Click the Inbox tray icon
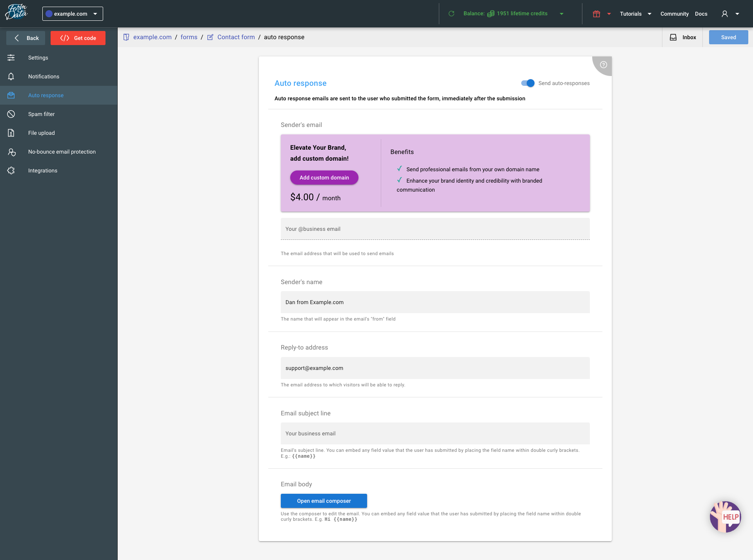753x560 pixels. tap(673, 37)
